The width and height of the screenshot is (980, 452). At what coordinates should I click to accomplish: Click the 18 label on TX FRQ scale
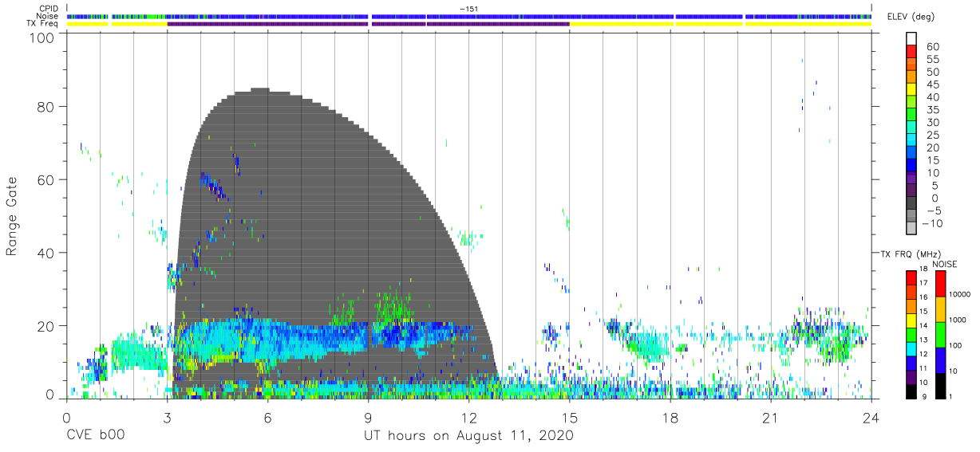(x=924, y=269)
